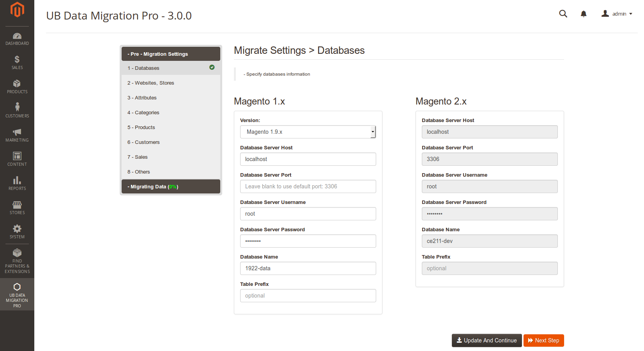Screen dimensions: 644x351
Task: Focus Magento 1.x Database Server Password field
Action: click(x=308, y=241)
